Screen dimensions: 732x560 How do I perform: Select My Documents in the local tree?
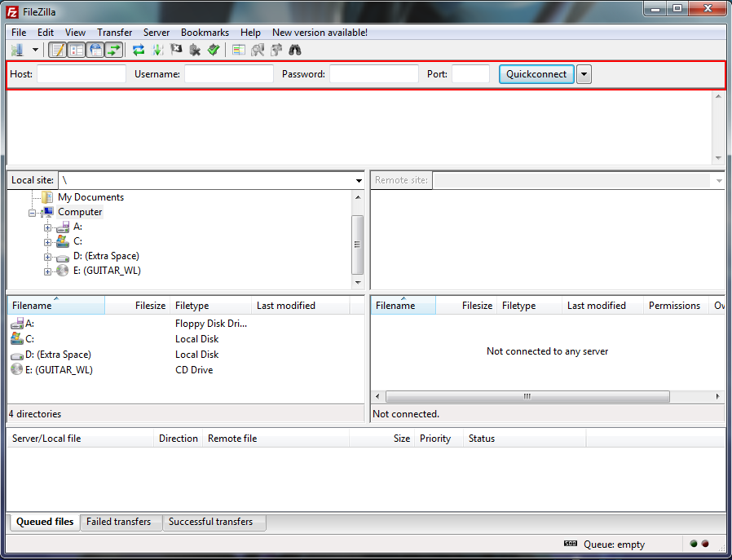[90, 197]
